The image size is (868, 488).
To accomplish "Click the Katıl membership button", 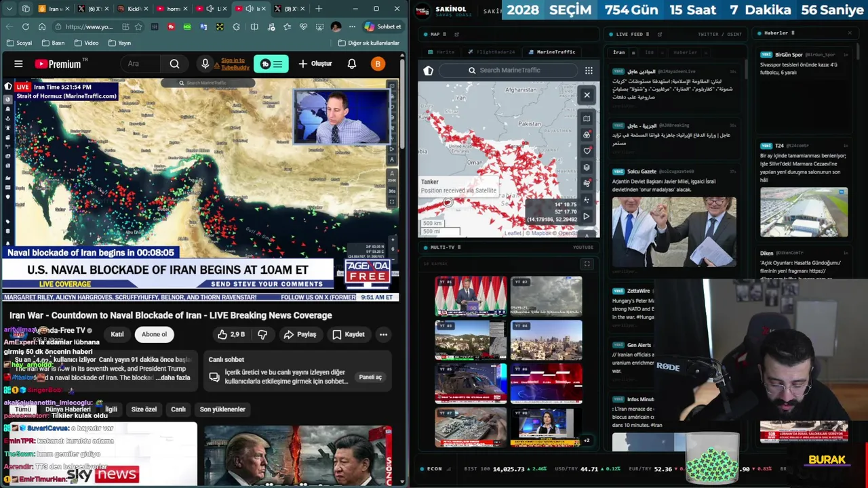I will click(117, 334).
